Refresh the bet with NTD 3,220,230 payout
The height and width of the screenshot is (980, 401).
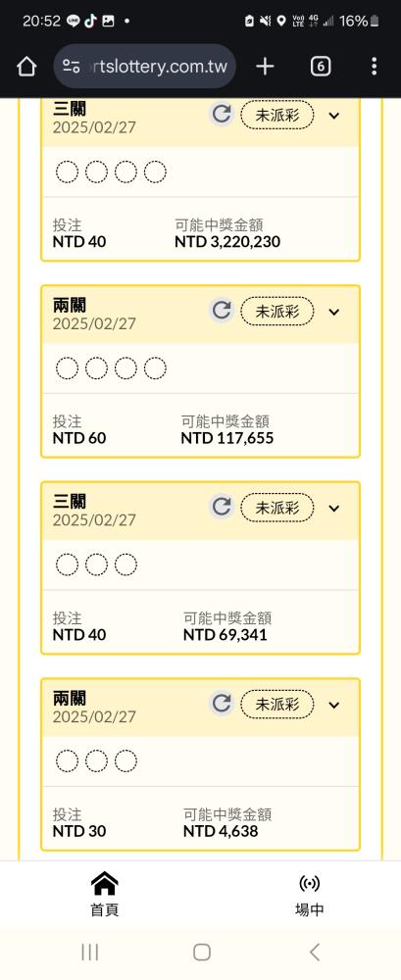pos(222,115)
